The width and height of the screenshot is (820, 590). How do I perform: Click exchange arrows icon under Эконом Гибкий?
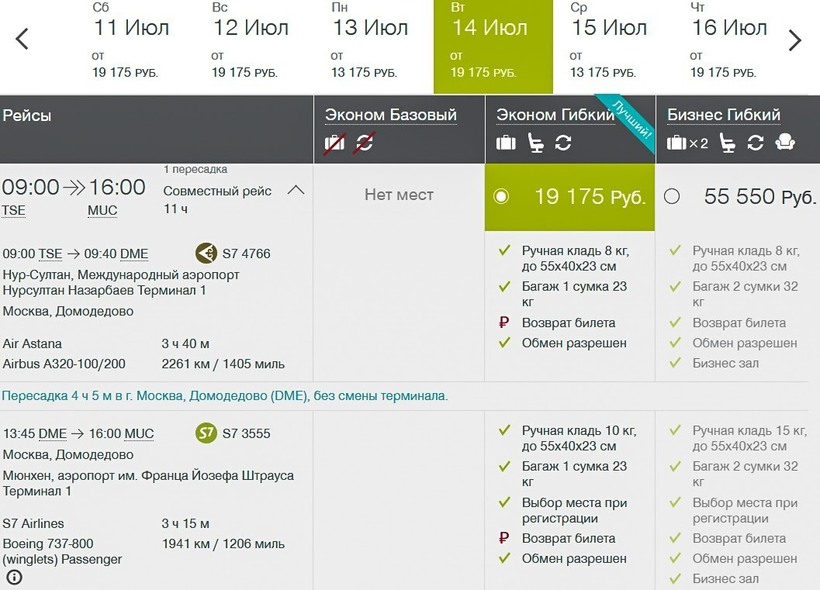564,143
